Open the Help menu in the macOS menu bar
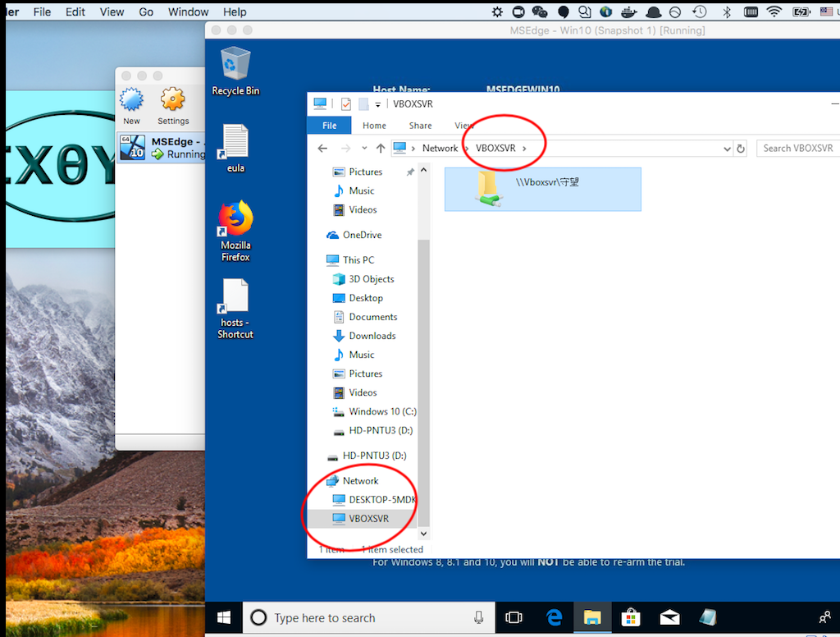The width and height of the screenshot is (840, 637). (235, 11)
